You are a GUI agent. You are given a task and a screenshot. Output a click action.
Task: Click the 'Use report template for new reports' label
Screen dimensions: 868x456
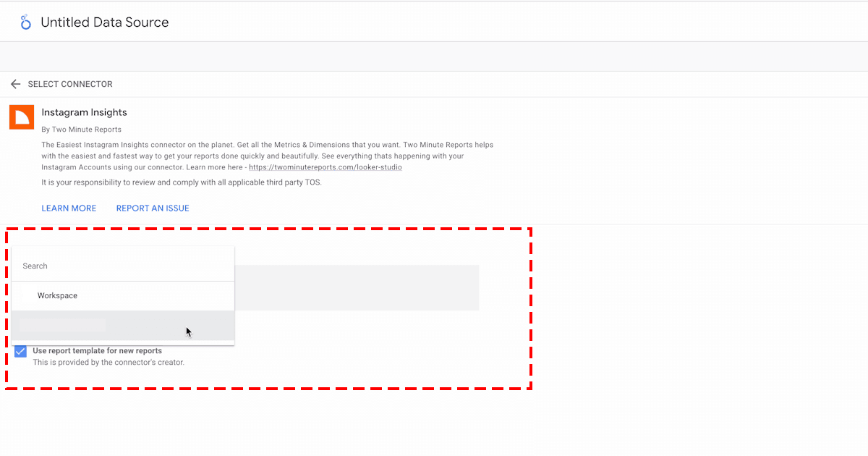pyautogui.click(x=97, y=351)
